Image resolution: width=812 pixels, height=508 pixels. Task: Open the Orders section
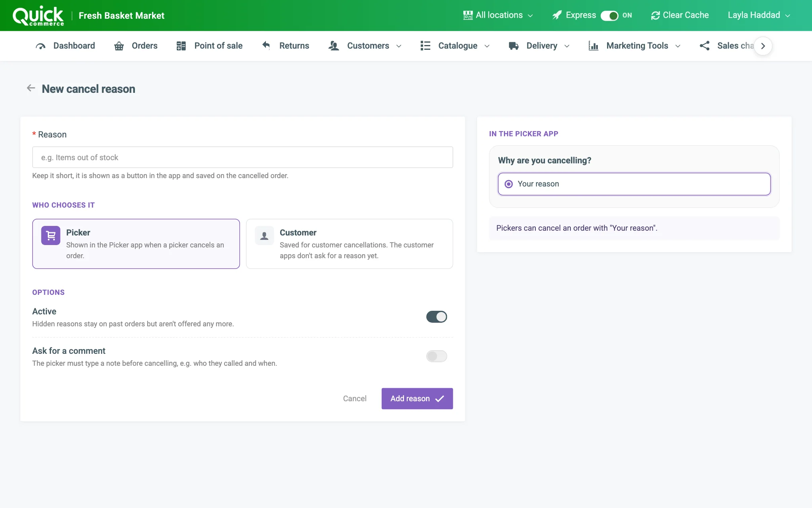coord(136,46)
